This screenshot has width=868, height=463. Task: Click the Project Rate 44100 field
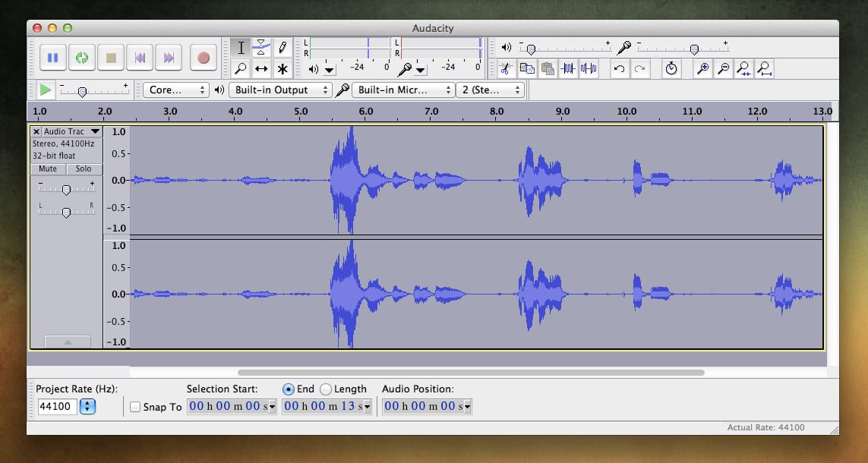click(58, 407)
